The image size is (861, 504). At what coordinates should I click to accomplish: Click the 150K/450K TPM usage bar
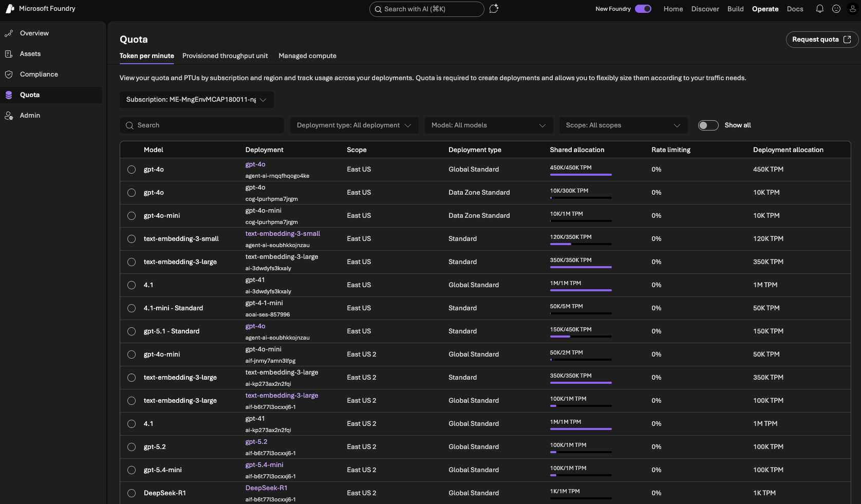581,337
